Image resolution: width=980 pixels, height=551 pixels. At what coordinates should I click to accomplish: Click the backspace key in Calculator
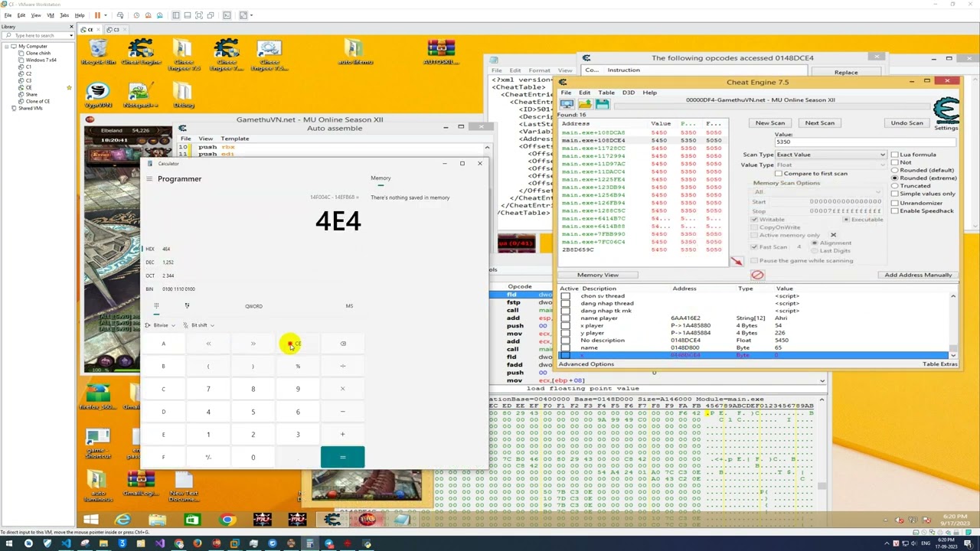343,344
